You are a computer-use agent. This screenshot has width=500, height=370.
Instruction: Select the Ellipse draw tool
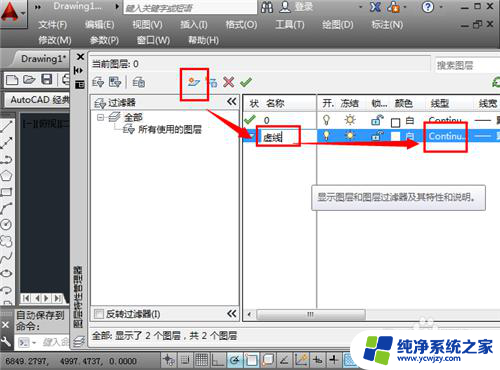click(6, 273)
